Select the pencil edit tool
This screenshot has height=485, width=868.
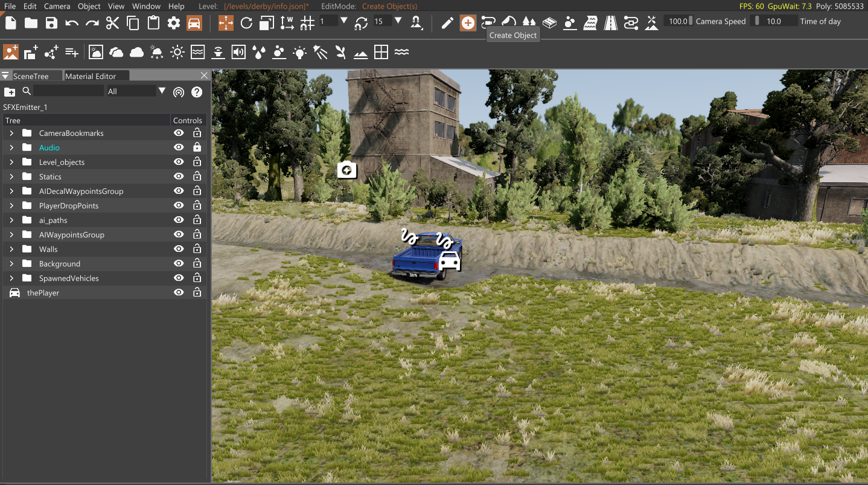click(447, 23)
